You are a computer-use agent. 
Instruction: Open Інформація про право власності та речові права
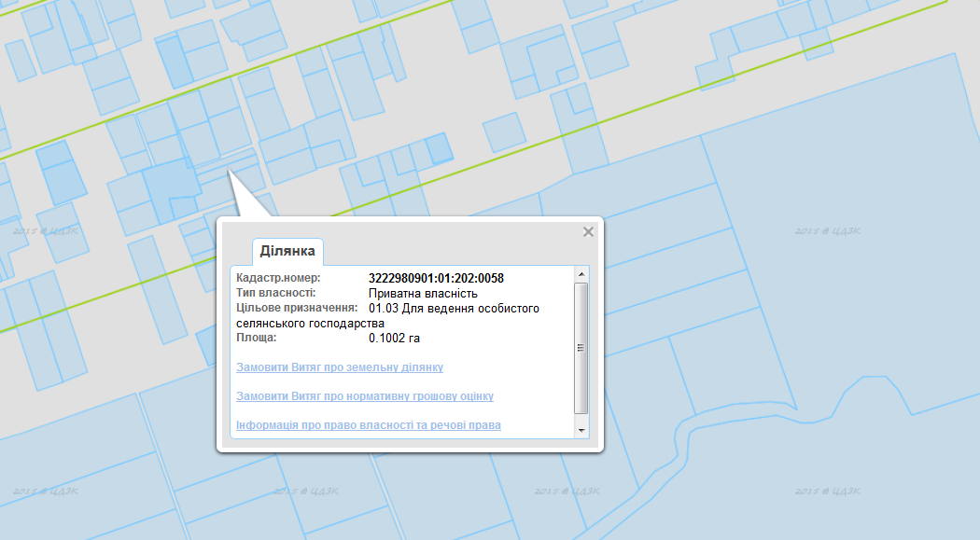(369, 424)
